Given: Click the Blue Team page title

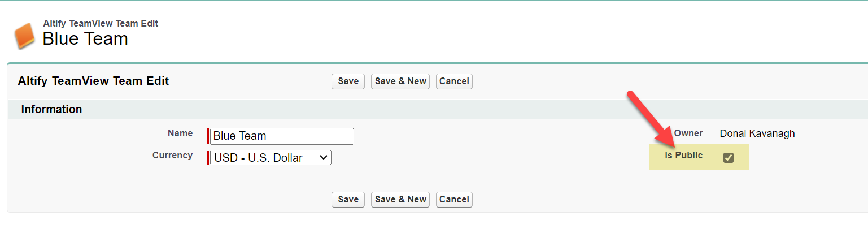Looking at the screenshot, I should pos(85,39).
